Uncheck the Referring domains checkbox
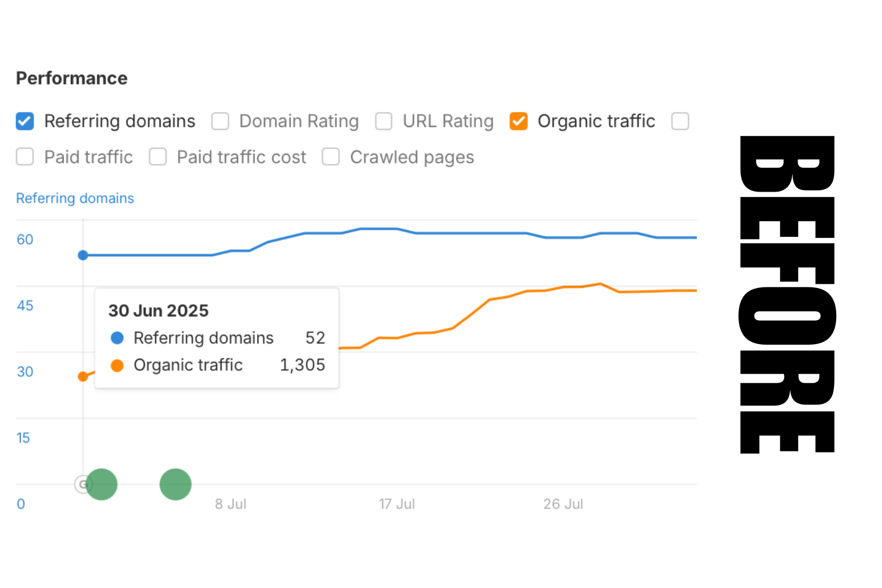 [25, 121]
